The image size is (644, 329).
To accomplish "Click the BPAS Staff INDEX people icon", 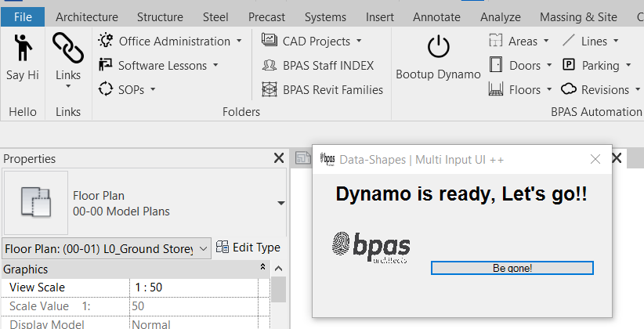I will pos(270,65).
